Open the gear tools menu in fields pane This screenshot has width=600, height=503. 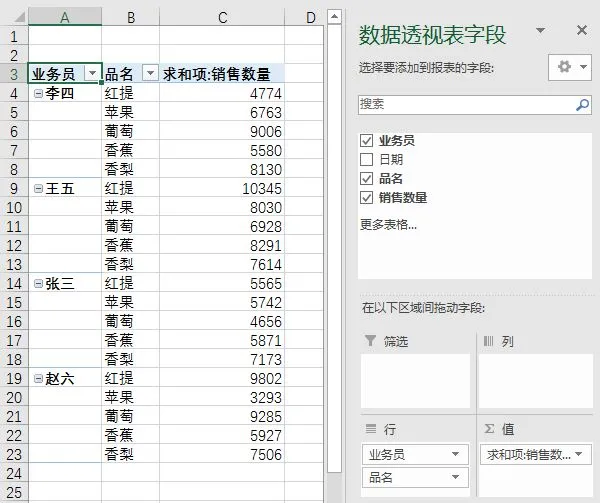pos(570,67)
